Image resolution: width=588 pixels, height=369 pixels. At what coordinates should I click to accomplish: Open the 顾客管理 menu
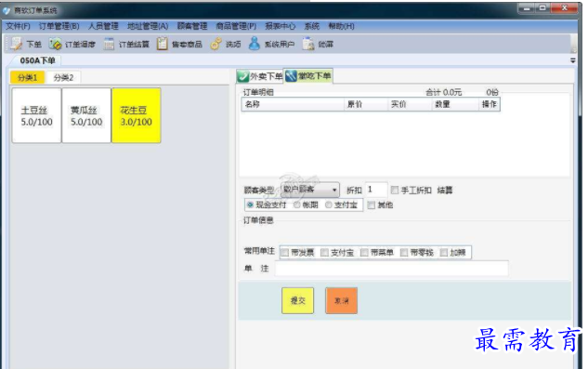click(192, 26)
